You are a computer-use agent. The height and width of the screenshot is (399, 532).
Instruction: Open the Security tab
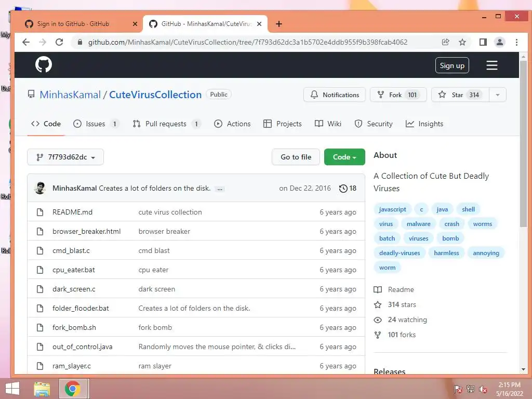[373, 124]
